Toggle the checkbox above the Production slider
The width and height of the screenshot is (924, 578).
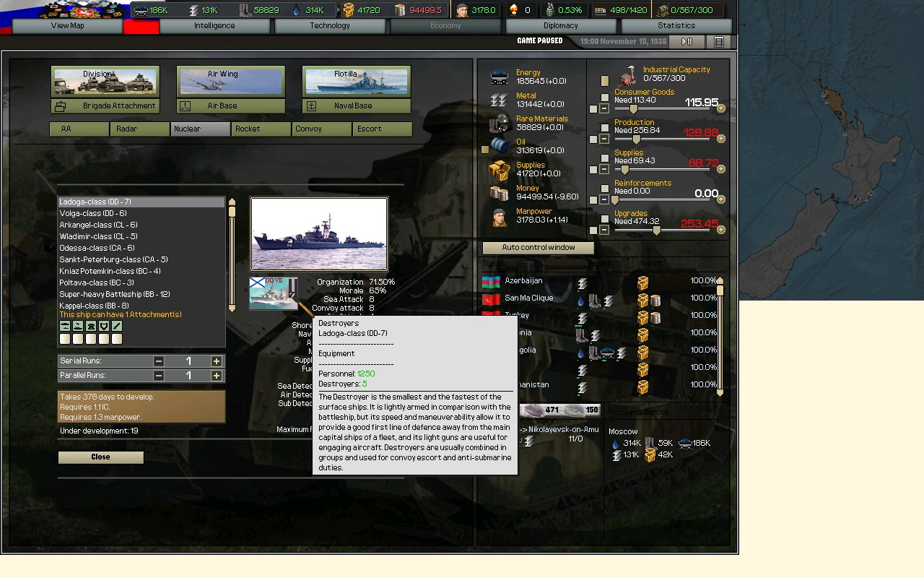coord(605,129)
